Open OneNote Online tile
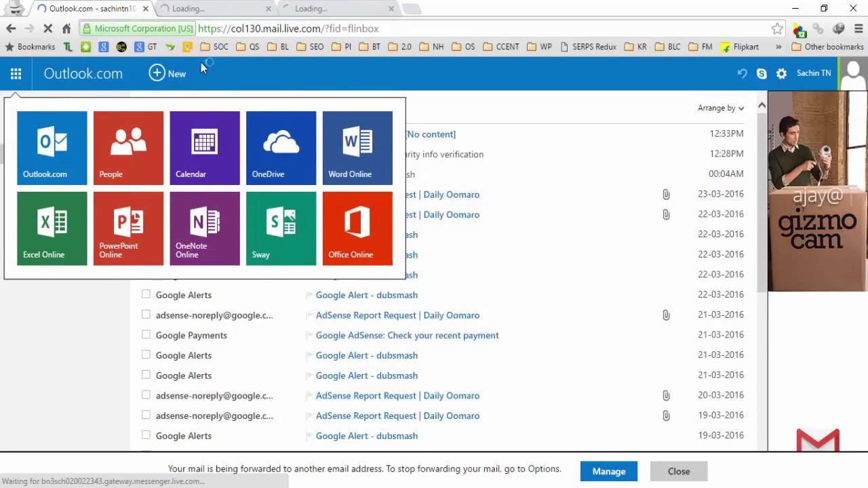 pos(205,228)
